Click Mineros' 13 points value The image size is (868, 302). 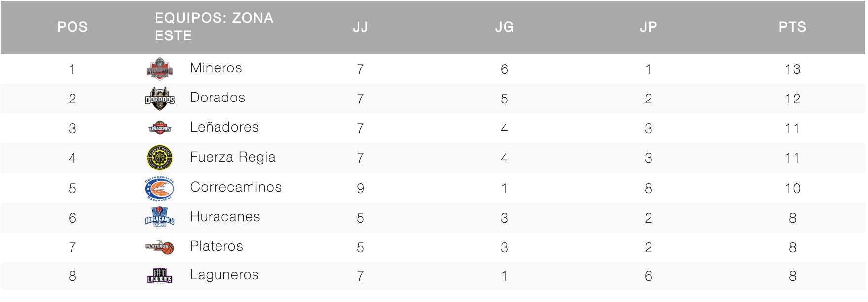coord(793,69)
